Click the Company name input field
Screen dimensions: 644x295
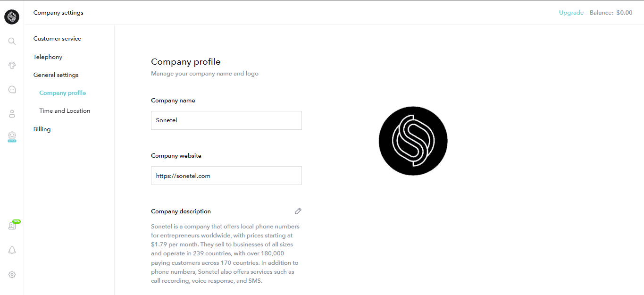tap(226, 120)
